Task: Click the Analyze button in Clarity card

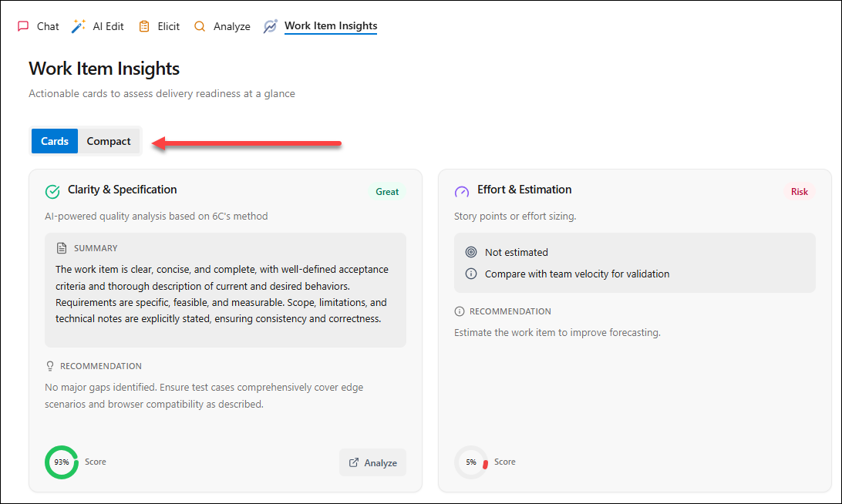Action: (372, 462)
